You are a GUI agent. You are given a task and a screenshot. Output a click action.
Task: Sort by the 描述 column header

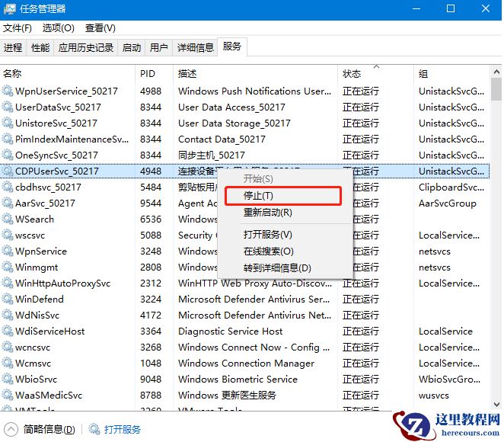(x=256, y=74)
